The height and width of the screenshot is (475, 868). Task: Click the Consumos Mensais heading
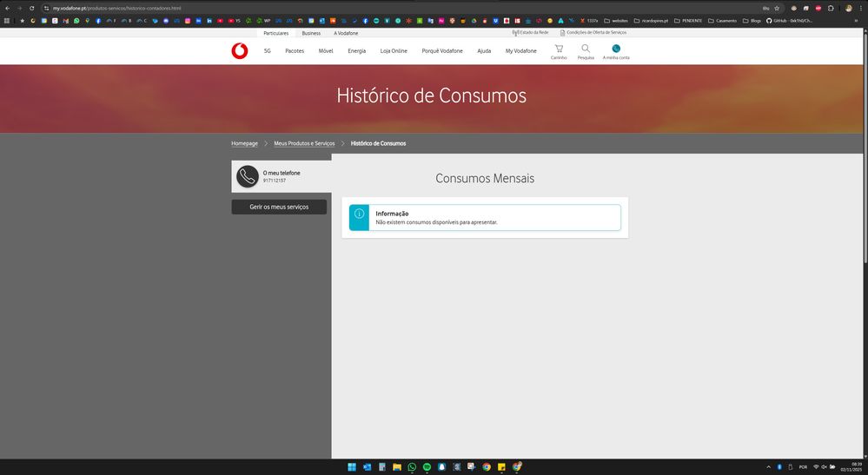coord(485,179)
